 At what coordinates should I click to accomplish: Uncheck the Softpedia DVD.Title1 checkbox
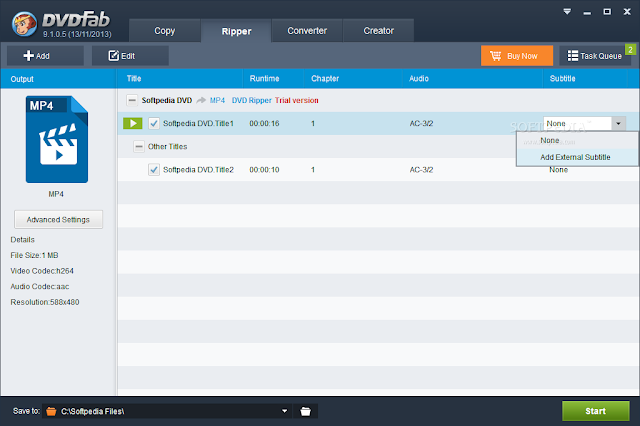click(154, 123)
